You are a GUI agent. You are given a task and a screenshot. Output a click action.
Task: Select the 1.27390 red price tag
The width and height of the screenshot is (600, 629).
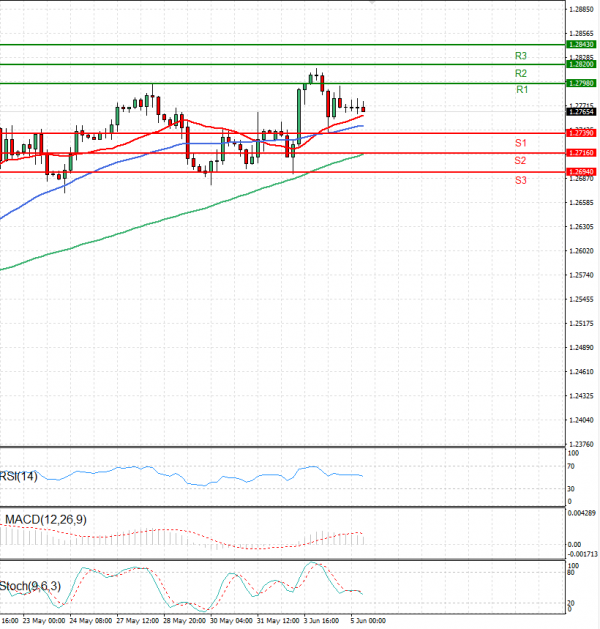(581, 133)
